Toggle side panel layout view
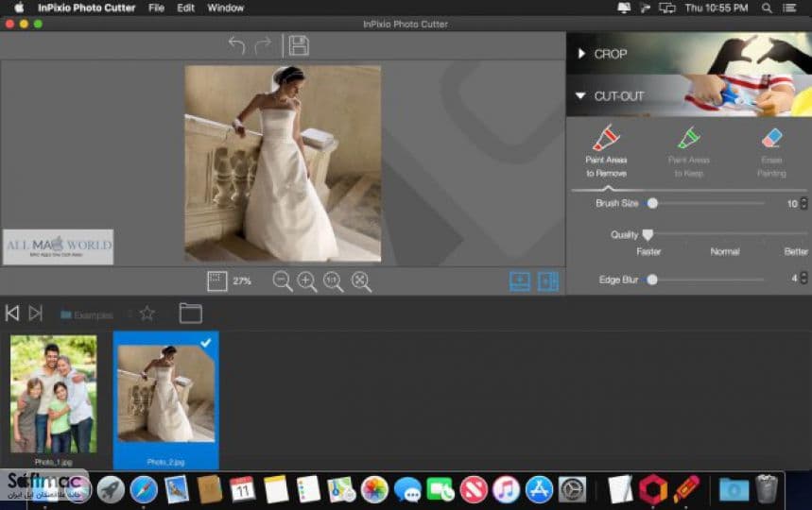 [x=548, y=281]
